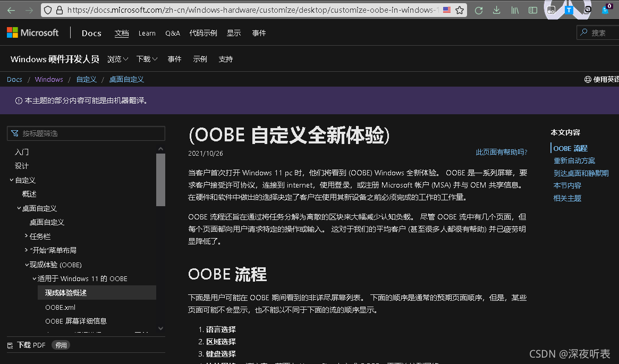Jump to 相关主题 in contents
The height and width of the screenshot is (364, 619).
[x=567, y=198]
